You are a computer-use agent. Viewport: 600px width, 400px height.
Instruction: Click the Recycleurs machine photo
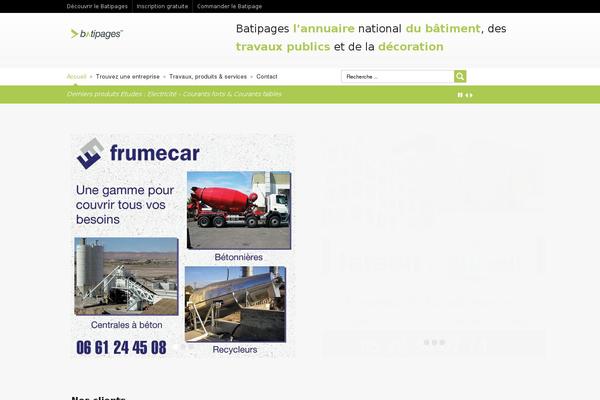click(235, 304)
